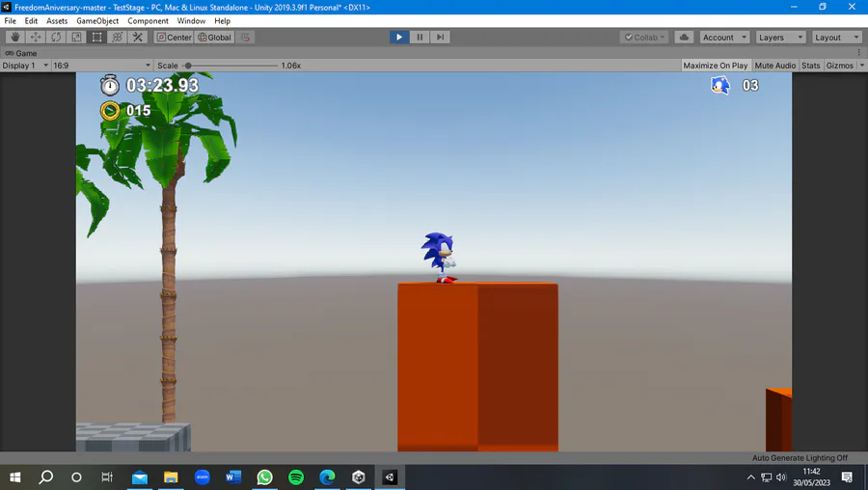
Task: Open Game view tab options menu
Action: [859, 53]
